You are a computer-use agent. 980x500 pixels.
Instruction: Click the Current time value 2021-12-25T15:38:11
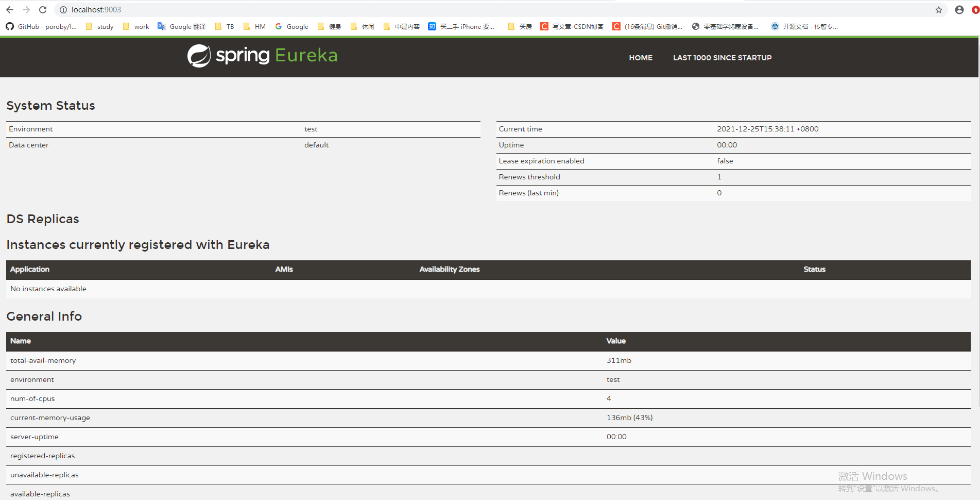(x=767, y=129)
